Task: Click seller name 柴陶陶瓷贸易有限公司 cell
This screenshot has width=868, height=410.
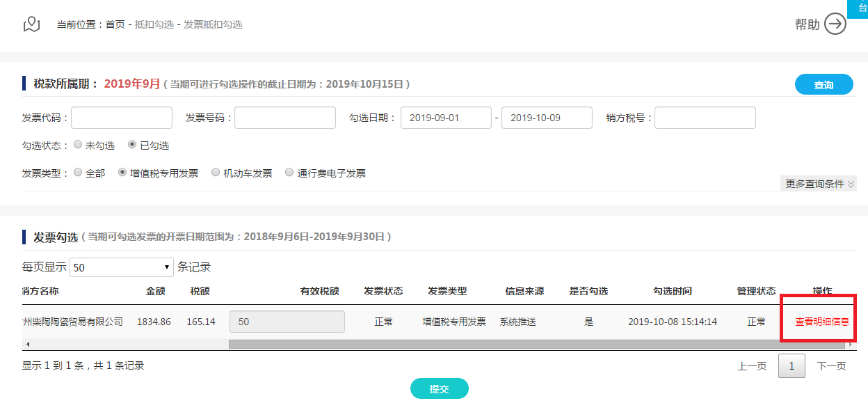Action: click(x=72, y=322)
